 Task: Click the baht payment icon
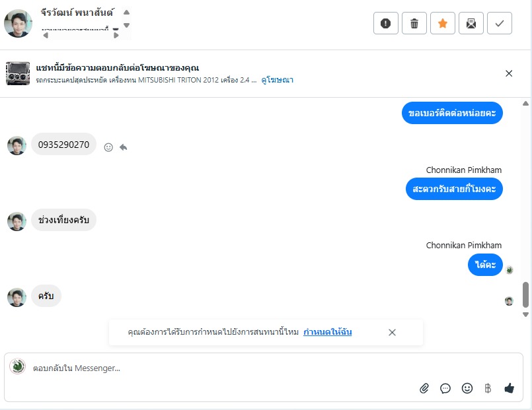(x=488, y=388)
